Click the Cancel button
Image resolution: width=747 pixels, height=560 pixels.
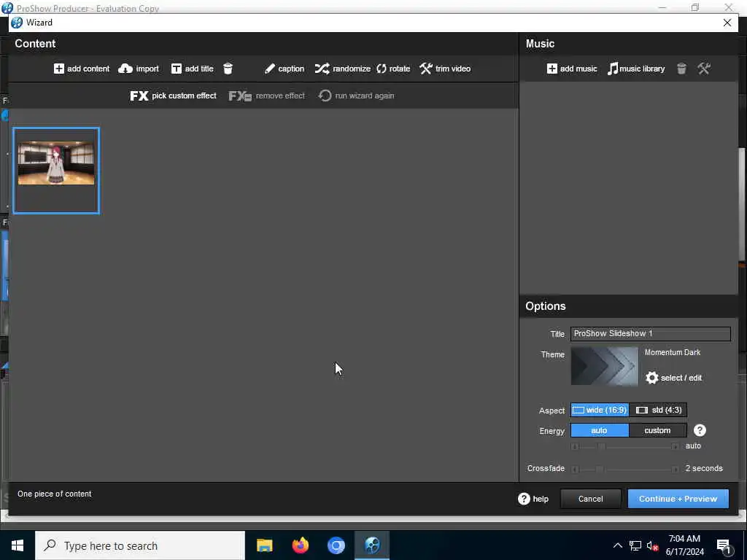[590, 499]
